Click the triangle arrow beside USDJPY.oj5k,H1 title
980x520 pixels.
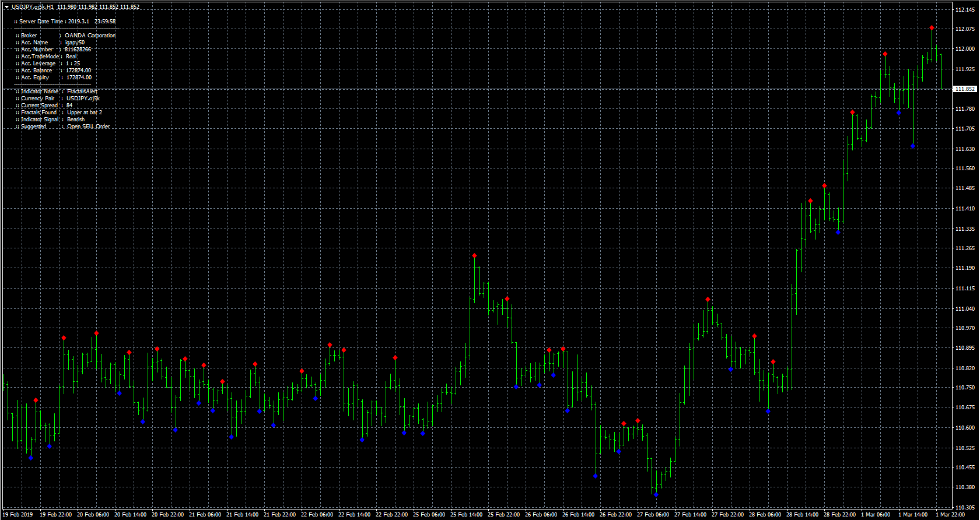6,7
